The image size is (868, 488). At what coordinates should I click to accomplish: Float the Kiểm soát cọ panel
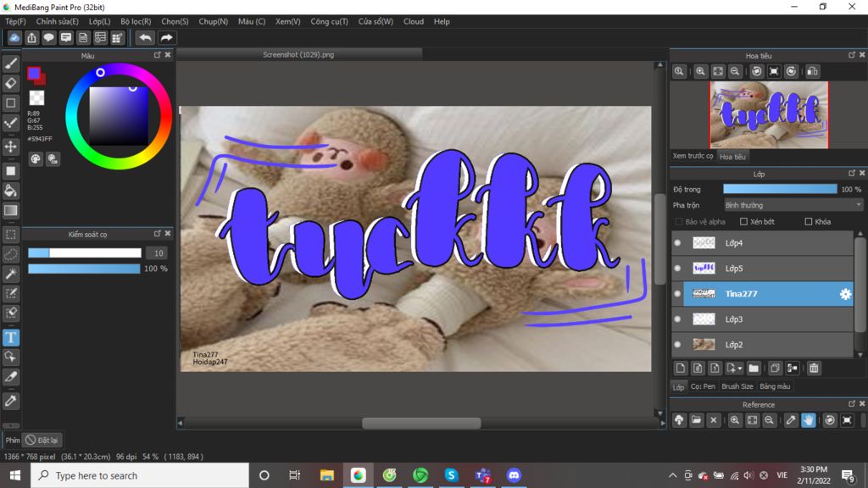[157, 234]
